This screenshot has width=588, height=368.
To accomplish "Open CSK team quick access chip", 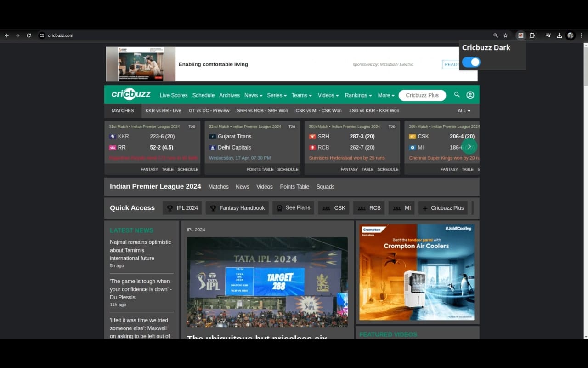I will 334,208.
